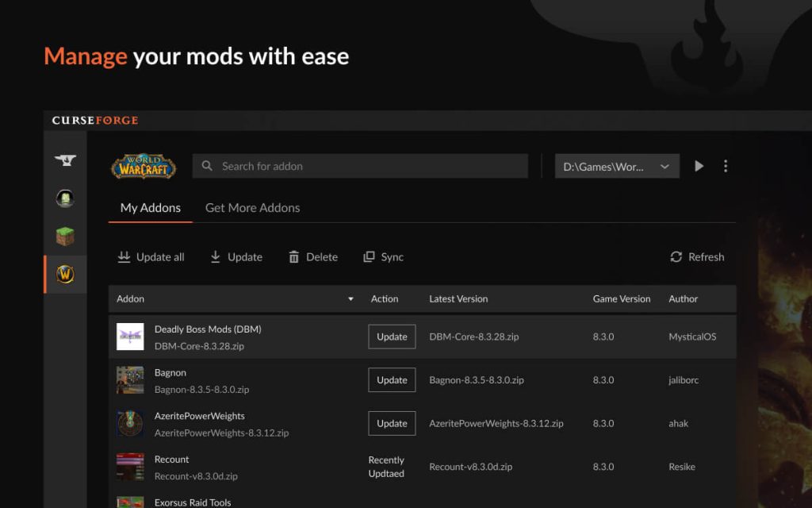
Task: Click Update all in the toolbar
Action: click(151, 257)
